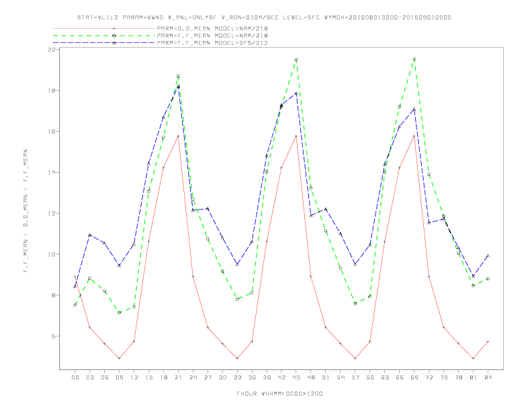Click x-axis forecast hour tick 48

click(x=311, y=377)
